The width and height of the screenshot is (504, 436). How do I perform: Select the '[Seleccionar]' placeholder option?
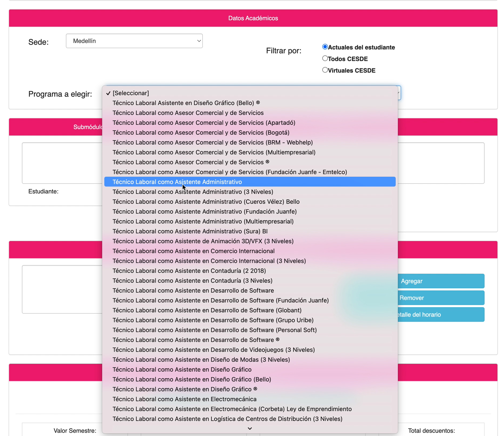131,93
